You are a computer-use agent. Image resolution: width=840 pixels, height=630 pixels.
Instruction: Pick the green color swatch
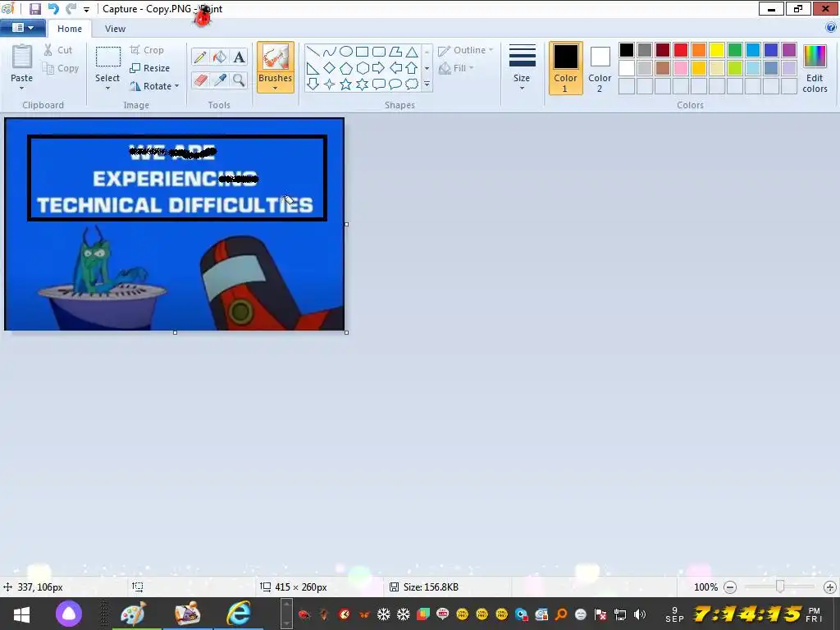[735, 50]
